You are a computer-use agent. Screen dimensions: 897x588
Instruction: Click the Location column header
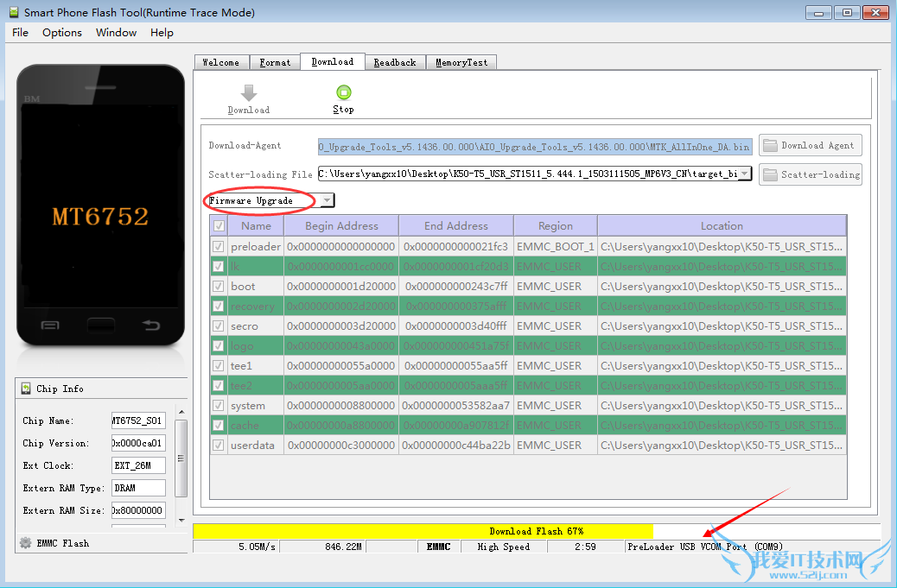coord(722,225)
